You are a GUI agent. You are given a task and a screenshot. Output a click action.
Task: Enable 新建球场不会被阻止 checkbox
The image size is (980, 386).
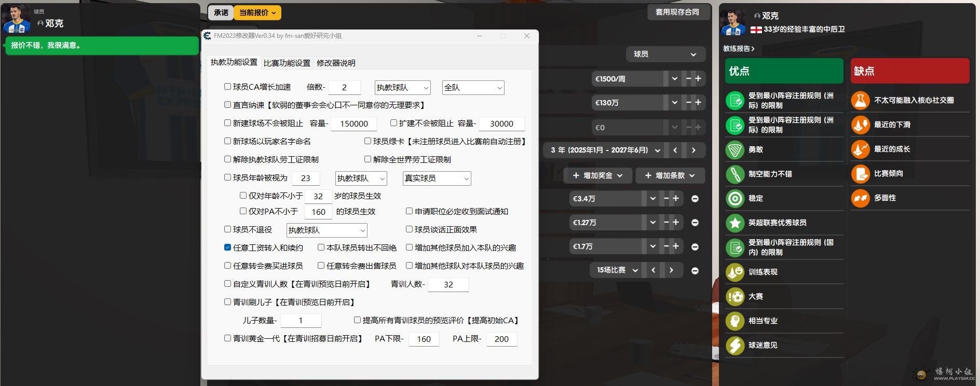tap(227, 123)
